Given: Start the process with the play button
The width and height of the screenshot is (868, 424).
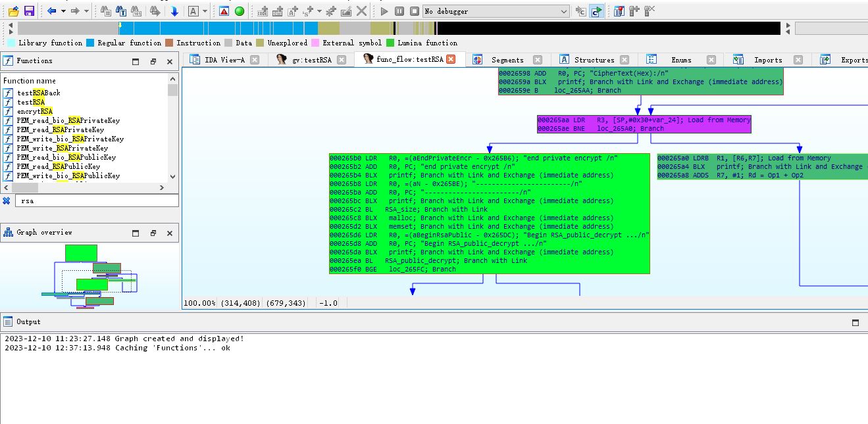Looking at the screenshot, I should [x=385, y=11].
